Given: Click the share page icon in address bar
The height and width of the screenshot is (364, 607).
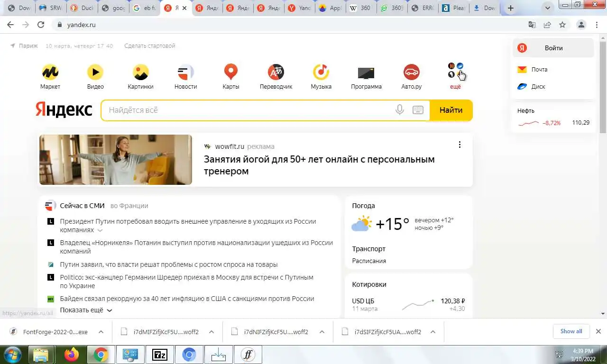Looking at the screenshot, I should point(547,25).
